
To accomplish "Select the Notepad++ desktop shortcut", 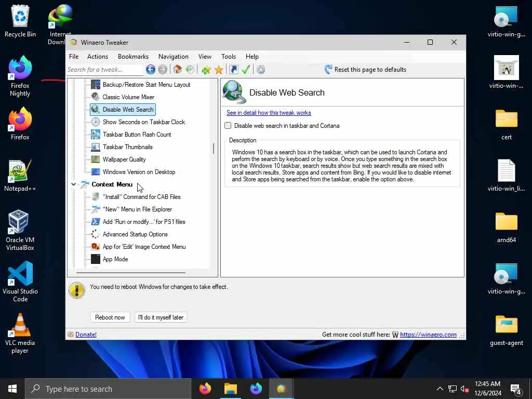I will pyautogui.click(x=20, y=176).
